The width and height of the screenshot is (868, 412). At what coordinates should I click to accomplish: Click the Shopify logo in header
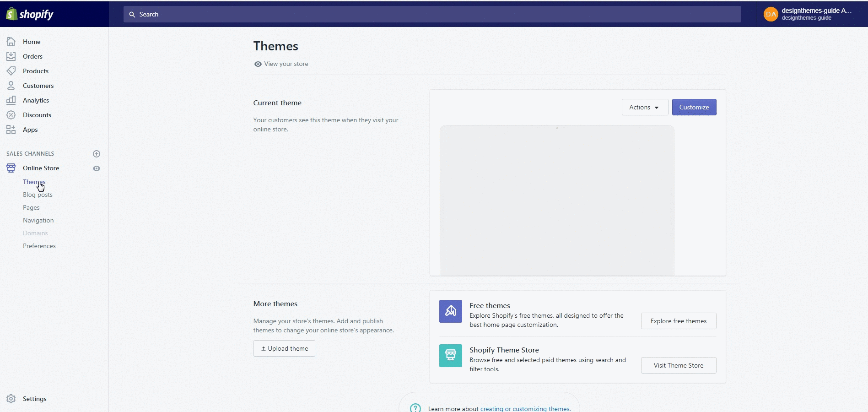(30, 14)
